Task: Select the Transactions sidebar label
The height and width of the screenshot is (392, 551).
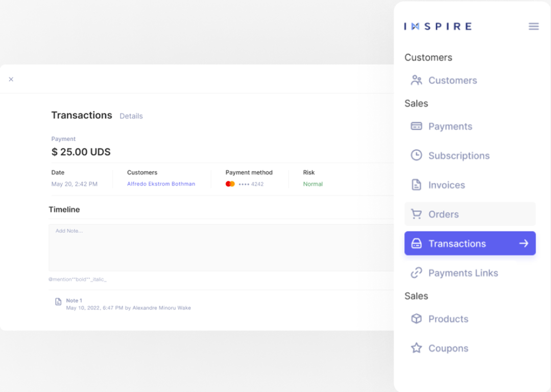Action: [457, 243]
